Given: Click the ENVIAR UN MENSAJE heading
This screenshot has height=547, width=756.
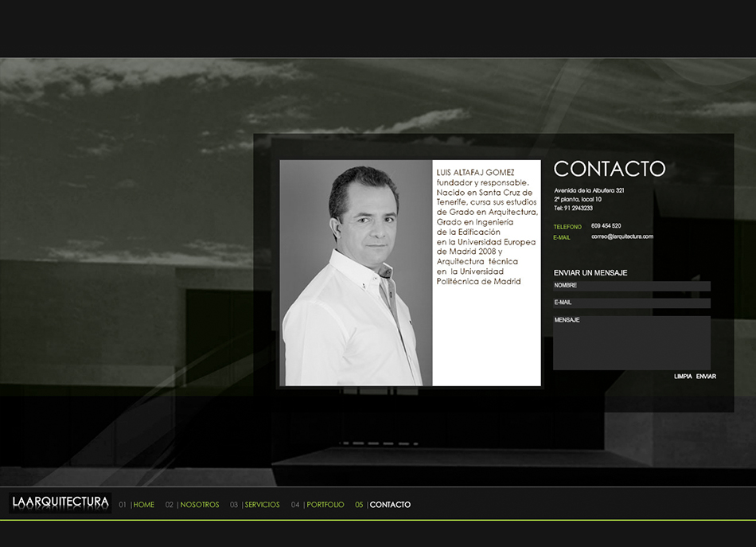Looking at the screenshot, I should [590, 273].
